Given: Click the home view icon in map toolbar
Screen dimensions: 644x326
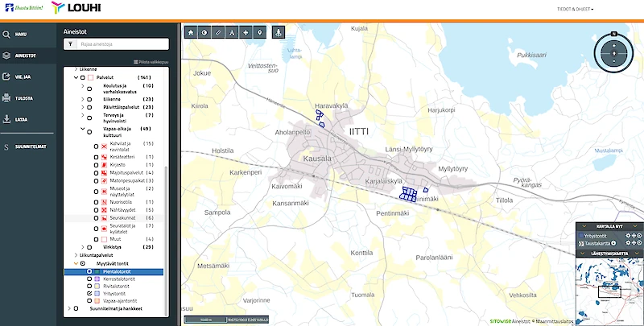Looking at the screenshot, I should [x=192, y=33].
